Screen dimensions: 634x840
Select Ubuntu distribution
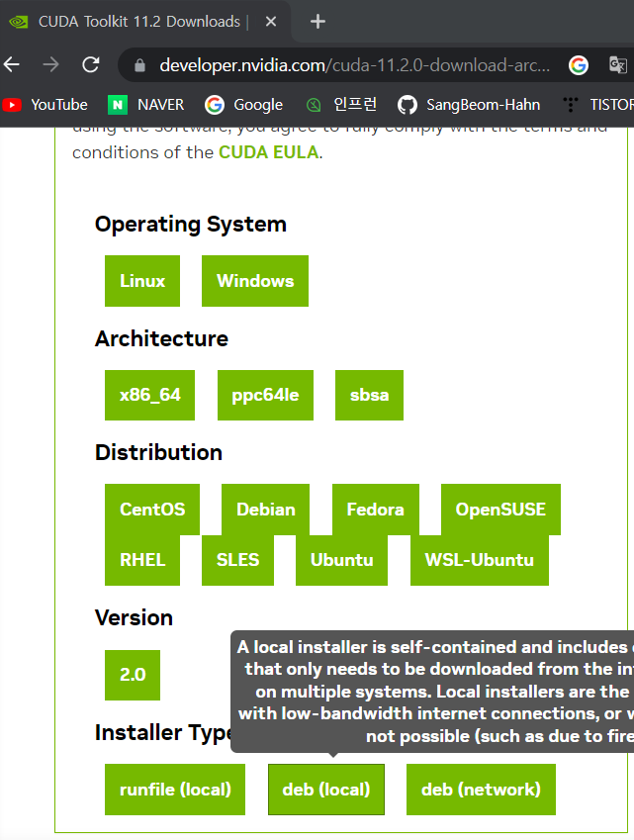click(x=341, y=560)
